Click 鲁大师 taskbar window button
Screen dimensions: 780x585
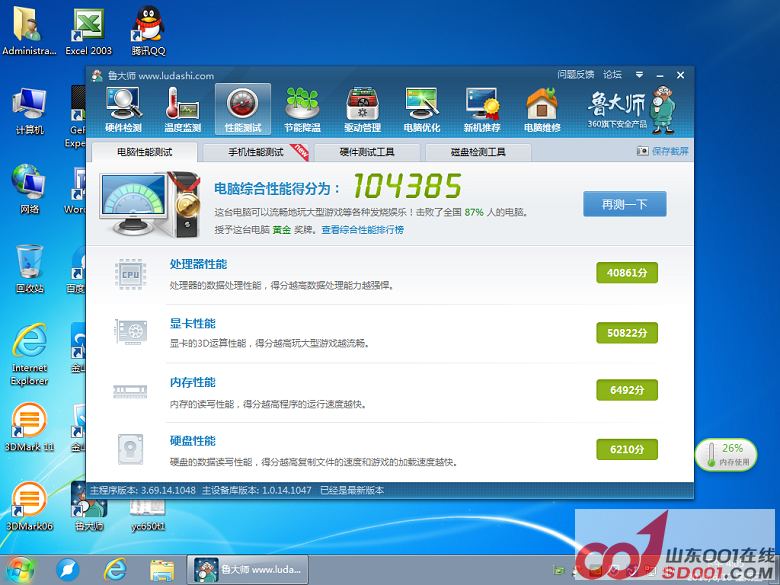click(247, 570)
